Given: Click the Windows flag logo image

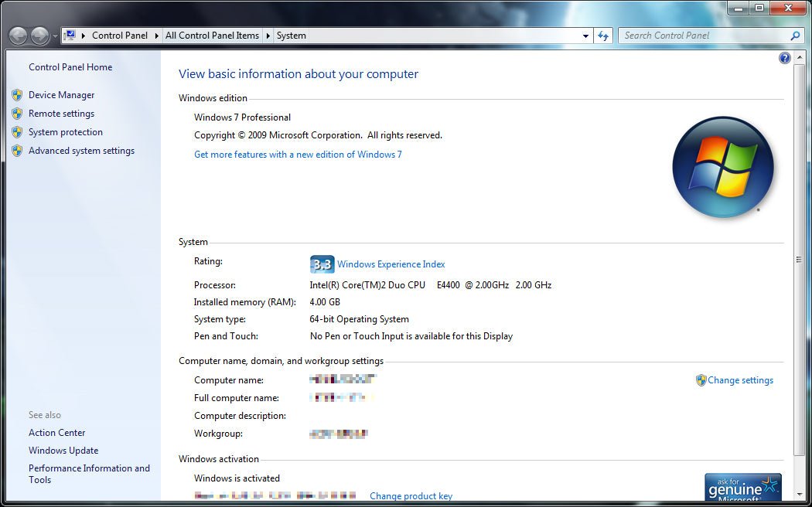Looking at the screenshot, I should tap(722, 167).
